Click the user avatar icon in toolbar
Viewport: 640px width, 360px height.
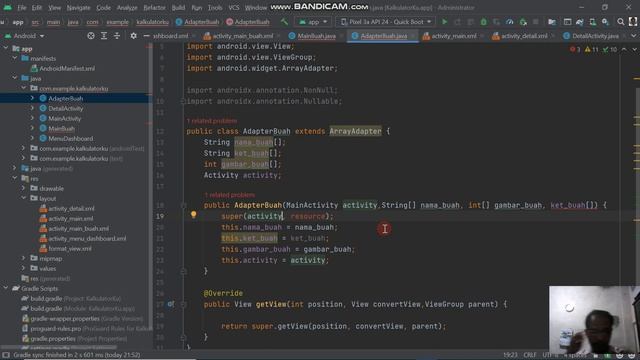coord(633,22)
